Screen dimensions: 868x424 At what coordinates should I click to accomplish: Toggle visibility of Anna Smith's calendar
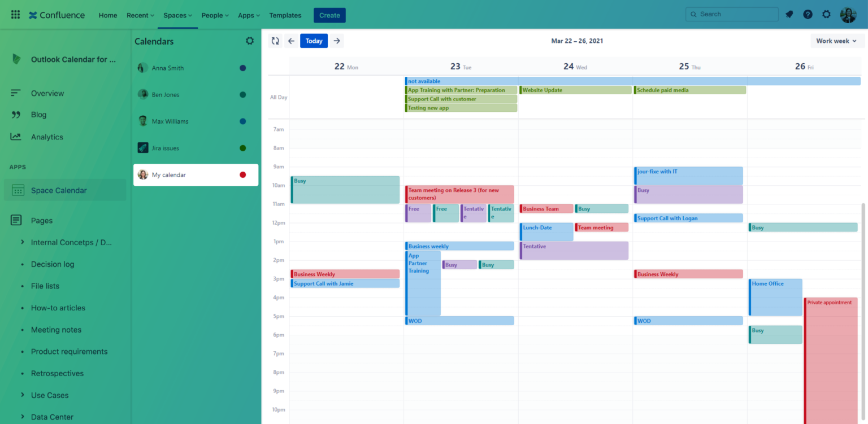[242, 68]
